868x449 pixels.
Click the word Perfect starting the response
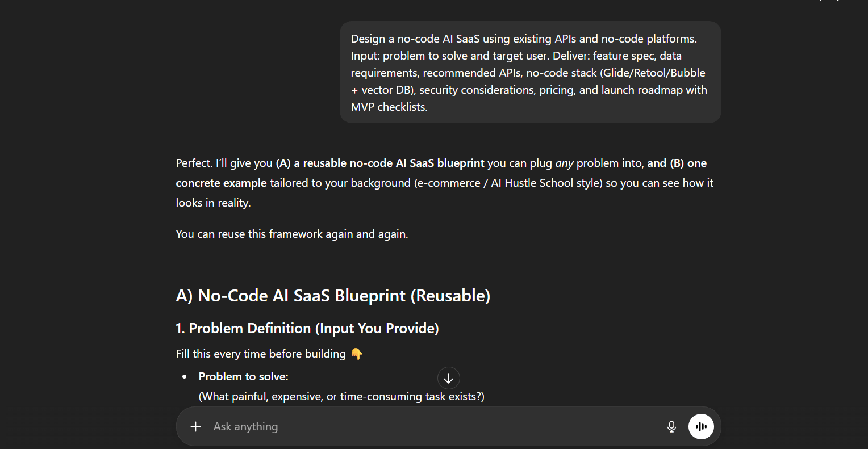[x=194, y=163]
